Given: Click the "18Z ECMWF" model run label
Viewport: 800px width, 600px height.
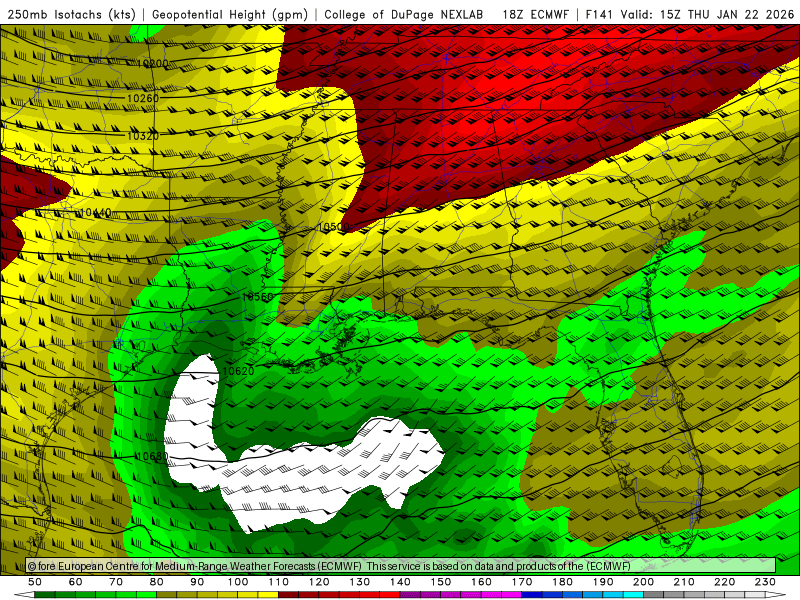Looking at the screenshot, I should [535, 14].
